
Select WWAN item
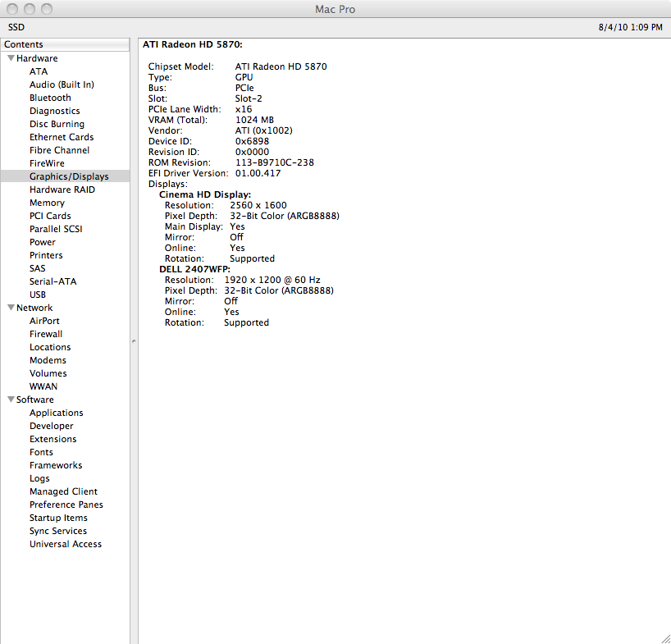pos(43,386)
